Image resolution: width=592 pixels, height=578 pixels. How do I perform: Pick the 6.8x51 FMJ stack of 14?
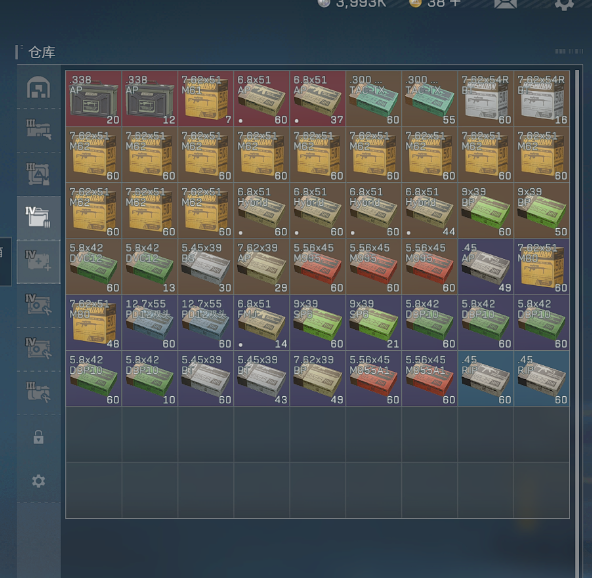tap(262, 322)
